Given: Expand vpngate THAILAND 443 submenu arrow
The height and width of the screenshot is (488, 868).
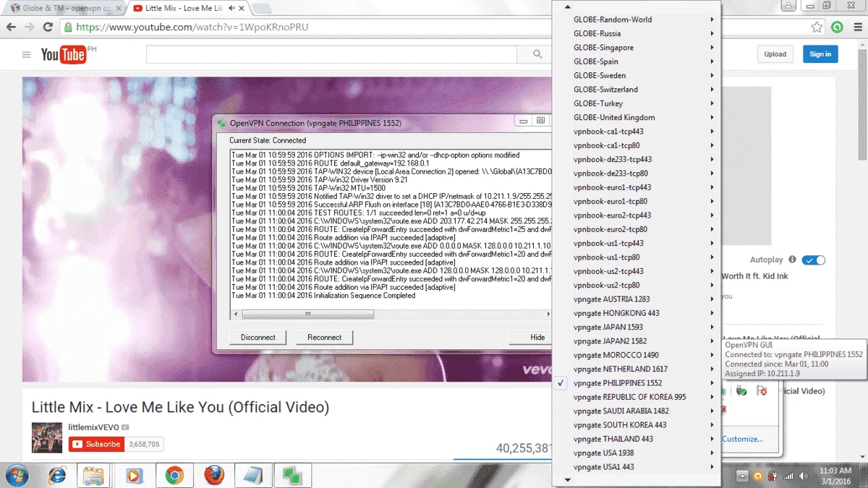Looking at the screenshot, I should [x=712, y=439].
